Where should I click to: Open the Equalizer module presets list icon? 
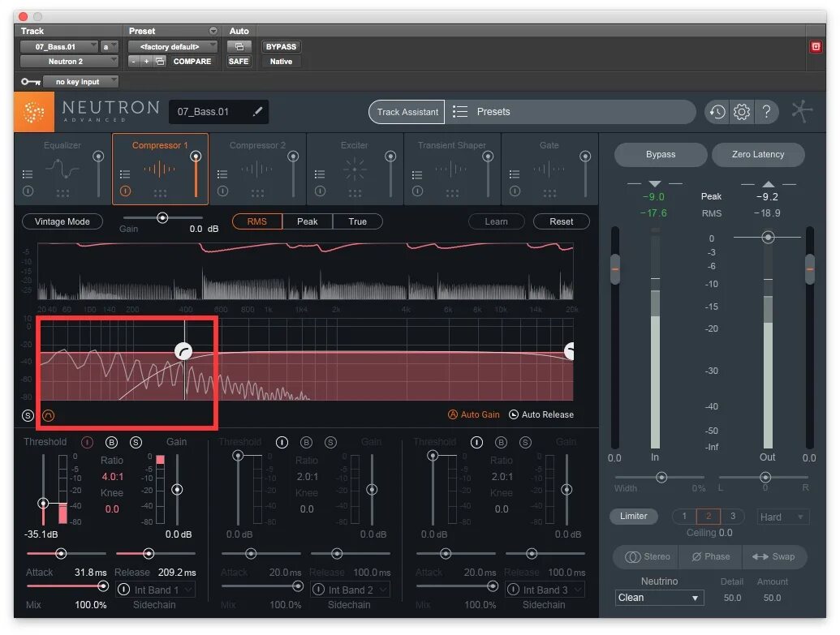28,174
